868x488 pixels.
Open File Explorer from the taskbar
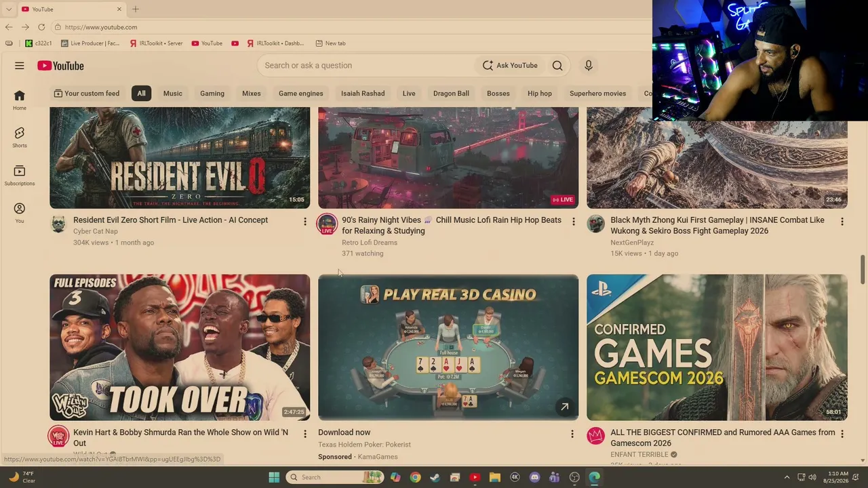click(494, 477)
